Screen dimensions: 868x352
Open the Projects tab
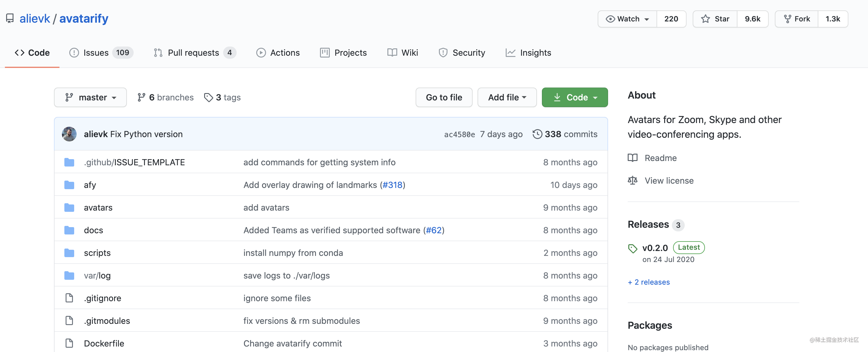click(343, 53)
